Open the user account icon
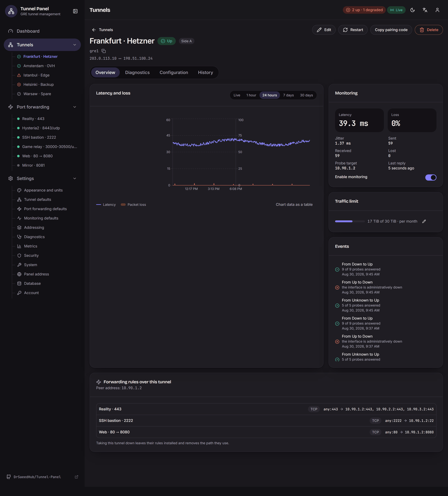This screenshot has width=448, height=496. coord(437,10)
